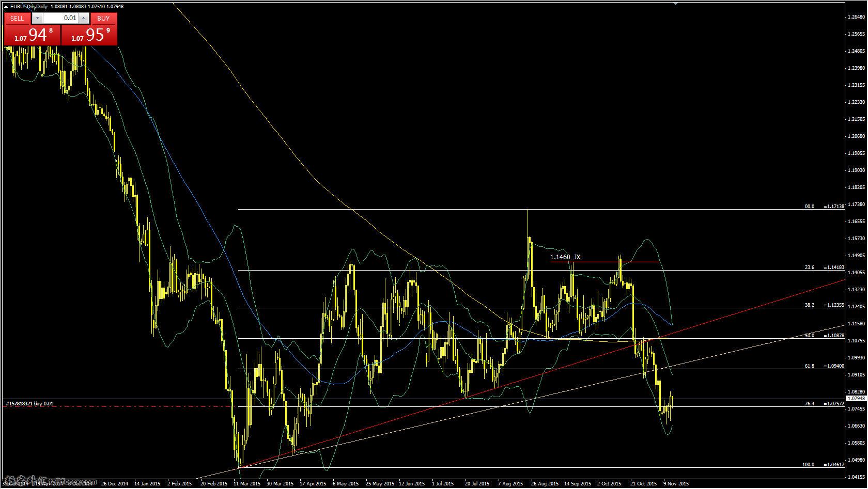Click the =1.17138 Fibonacci price value
This screenshot has height=489, width=868.
(x=834, y=206)
